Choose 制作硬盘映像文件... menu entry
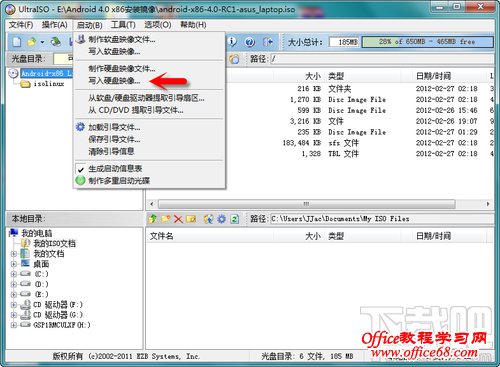This screenshot has height=367, width=500. click(x=149, y=69)
